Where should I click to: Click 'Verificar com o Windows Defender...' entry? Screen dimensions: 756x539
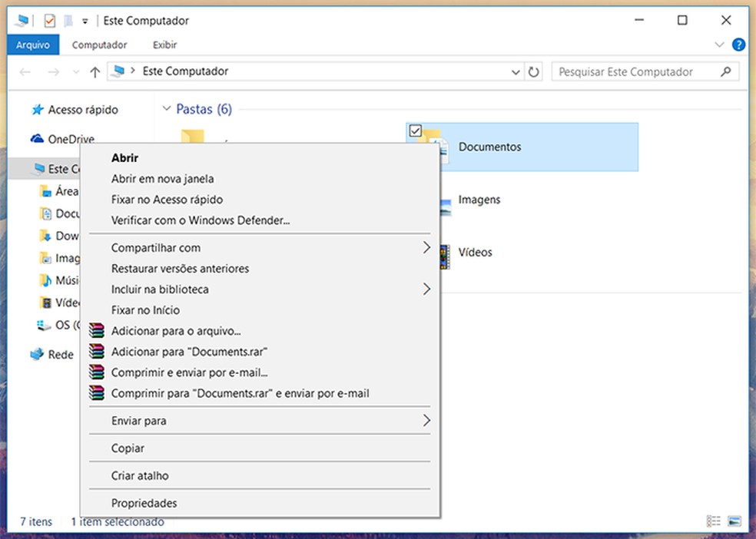point(199,220)
